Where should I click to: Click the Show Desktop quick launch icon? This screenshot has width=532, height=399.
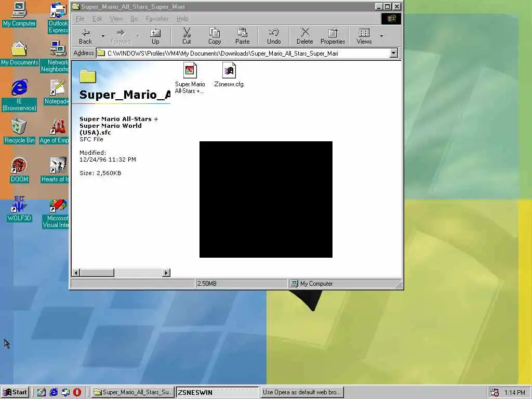point(42,392)
